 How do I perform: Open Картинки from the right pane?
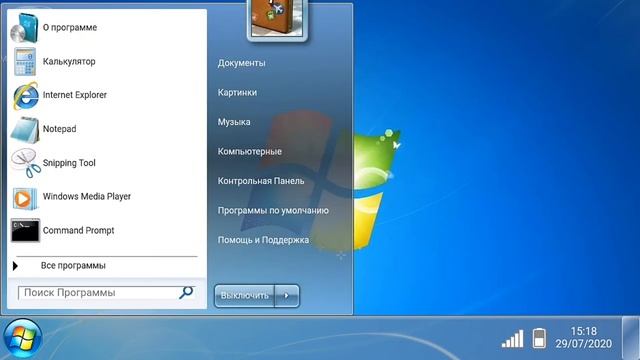[237, 93]
